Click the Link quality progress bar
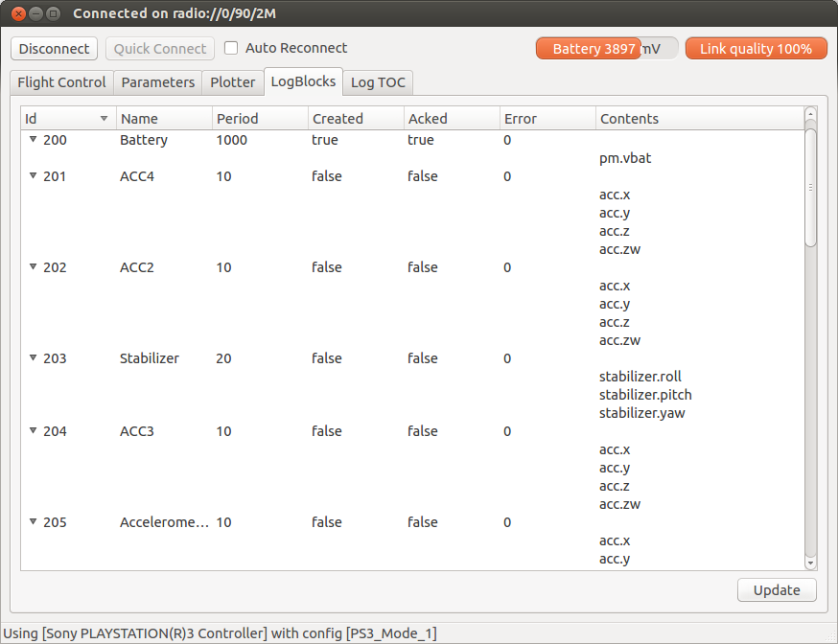The image size is (838, 644). click(x=756, y=49)
